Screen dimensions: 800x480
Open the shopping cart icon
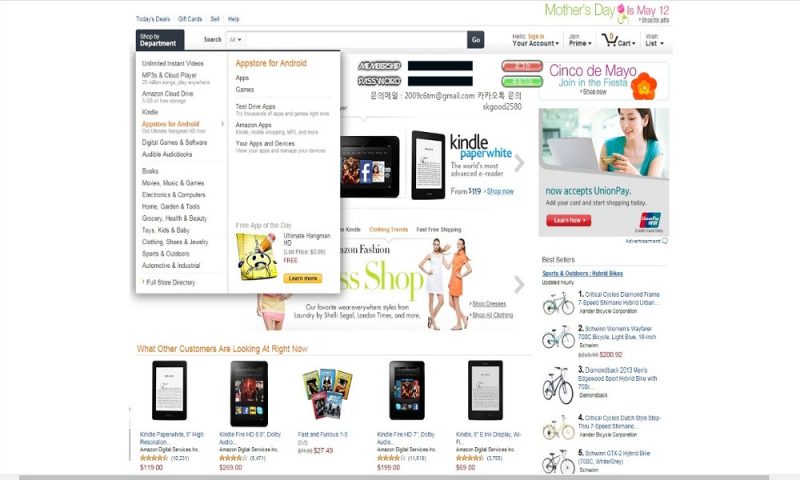click(x=610, y=40)
